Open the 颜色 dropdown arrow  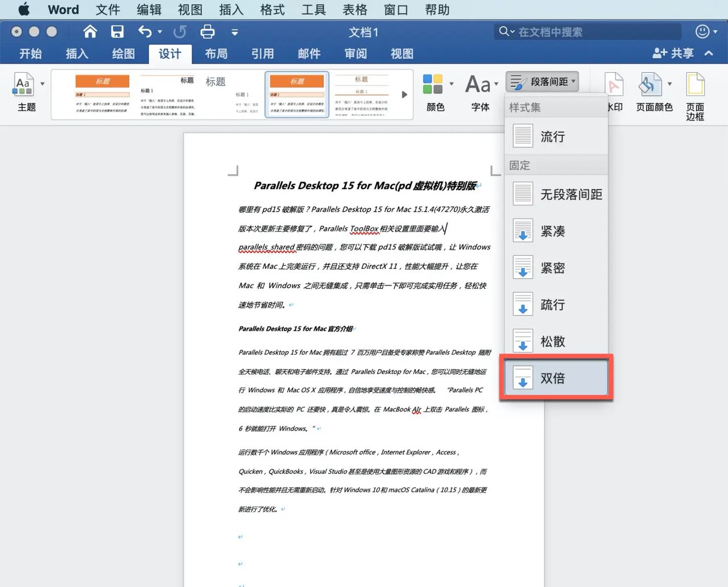(x=453, y=83)
